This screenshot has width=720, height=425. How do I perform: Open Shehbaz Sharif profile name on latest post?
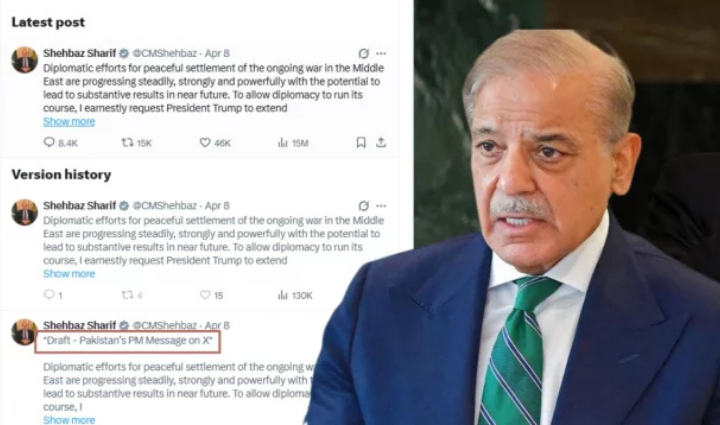tap(79, 53)
